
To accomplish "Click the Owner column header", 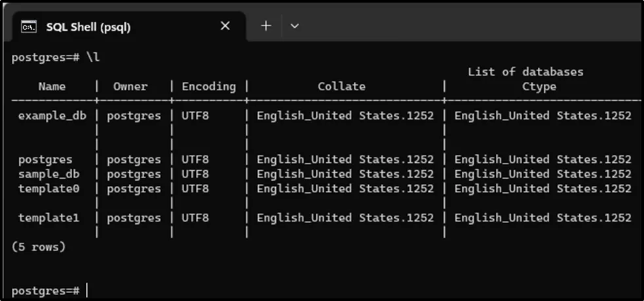I will click(130, 86).
